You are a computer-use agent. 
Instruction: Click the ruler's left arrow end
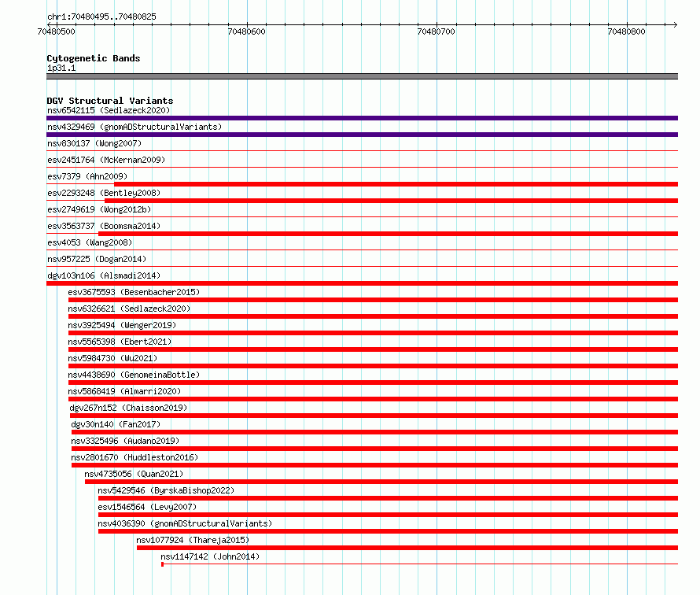pos(49,24)
